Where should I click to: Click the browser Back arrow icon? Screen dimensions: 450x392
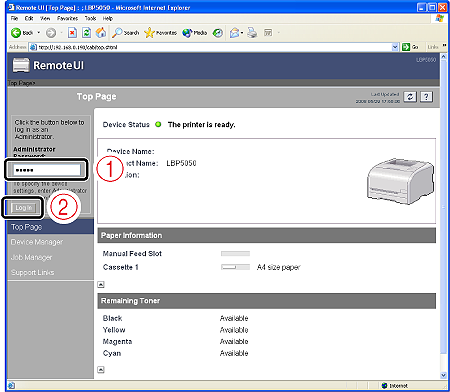coord(16,33)
